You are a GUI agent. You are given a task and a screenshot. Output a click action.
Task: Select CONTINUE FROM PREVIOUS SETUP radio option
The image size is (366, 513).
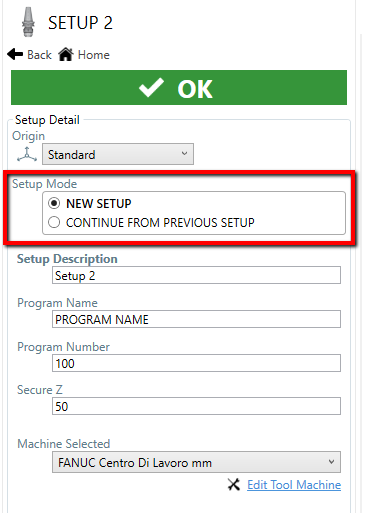(54, 222)
